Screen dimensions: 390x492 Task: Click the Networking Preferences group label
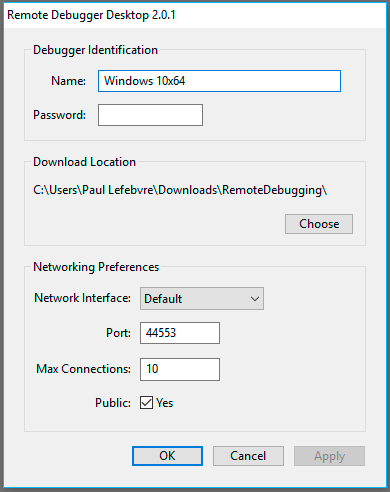96,267
